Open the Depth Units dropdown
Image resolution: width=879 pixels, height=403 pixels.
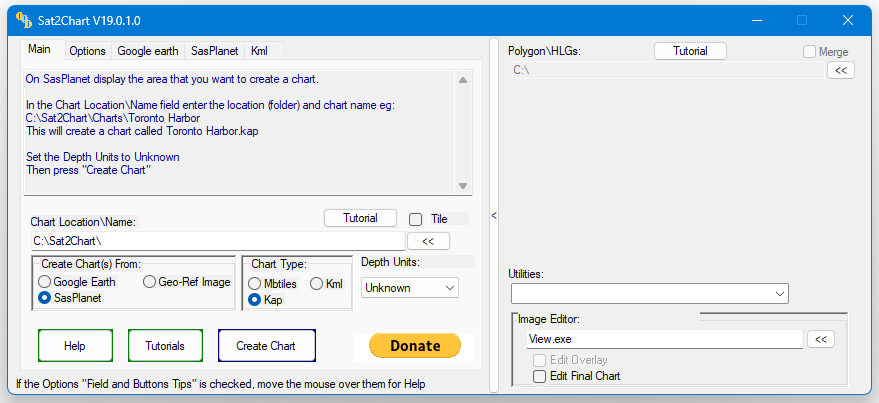click(409, 288)
